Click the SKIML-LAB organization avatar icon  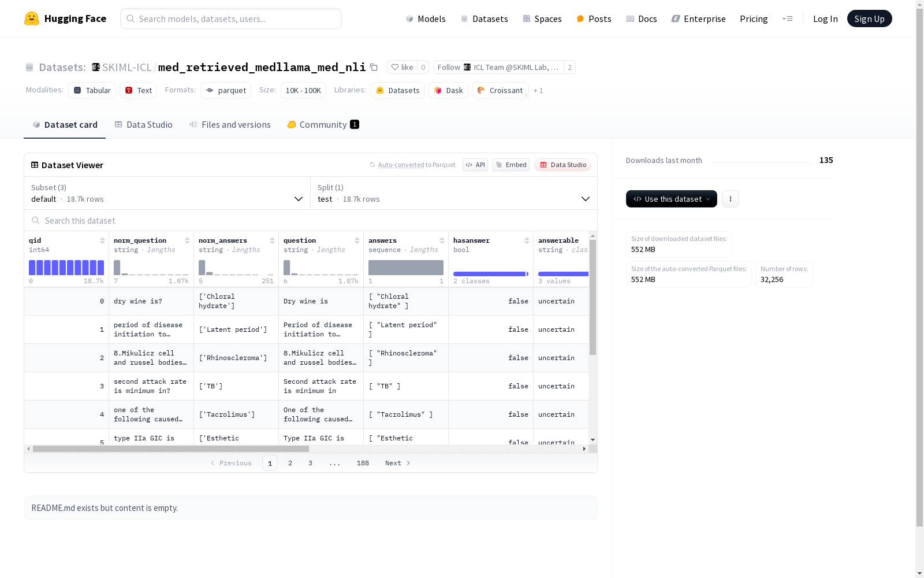coord(96,67)
